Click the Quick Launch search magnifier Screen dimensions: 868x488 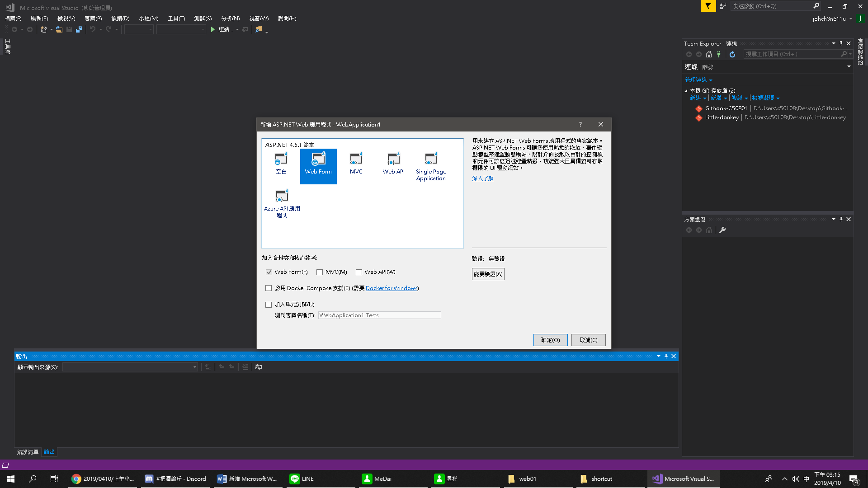click(816, 6)
